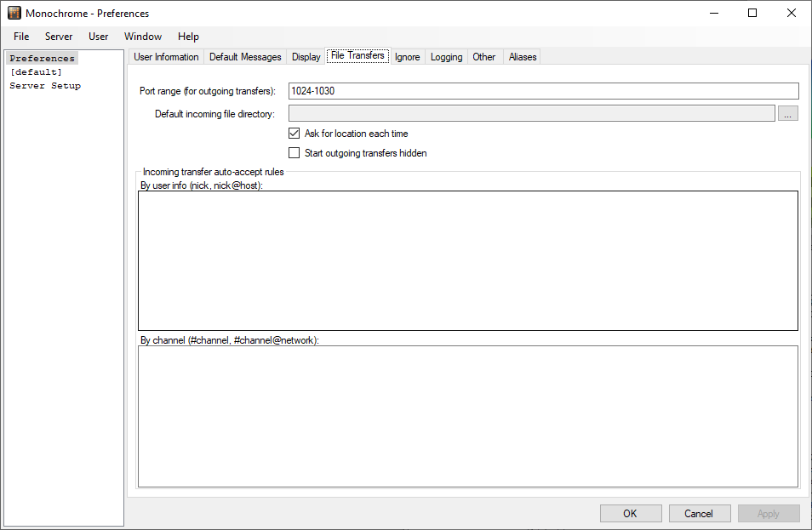Open the Window menu
Image resolution: width=812 pixels, height=530 pixels.
[142, 37]
